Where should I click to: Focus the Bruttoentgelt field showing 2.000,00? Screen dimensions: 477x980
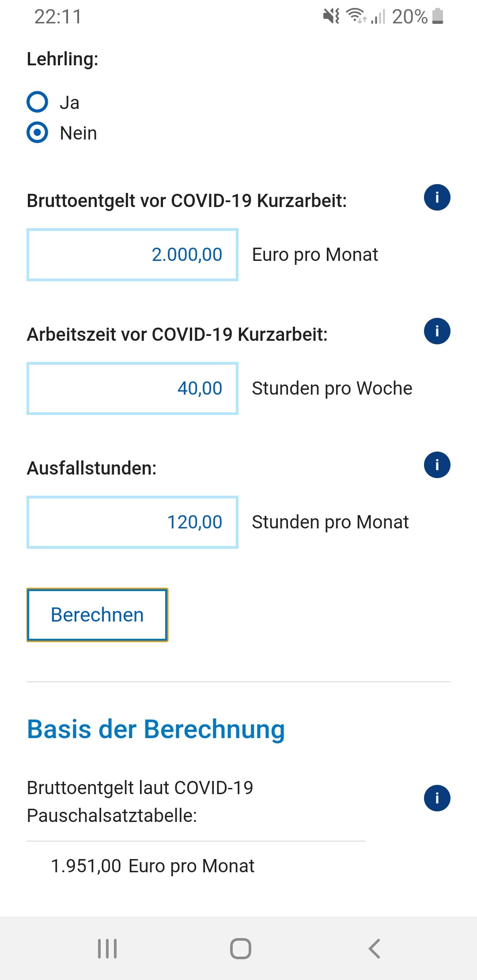tap(132, 255)
